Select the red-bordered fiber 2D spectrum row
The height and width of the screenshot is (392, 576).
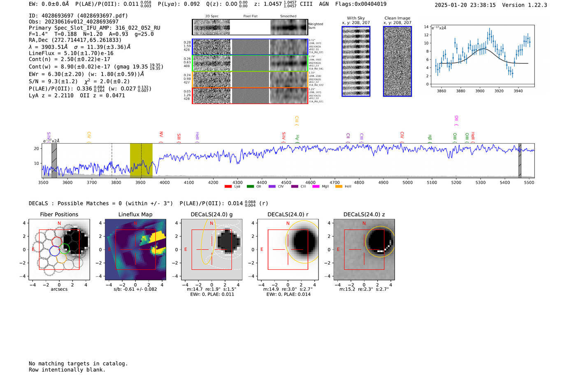[x=250, y=95]
